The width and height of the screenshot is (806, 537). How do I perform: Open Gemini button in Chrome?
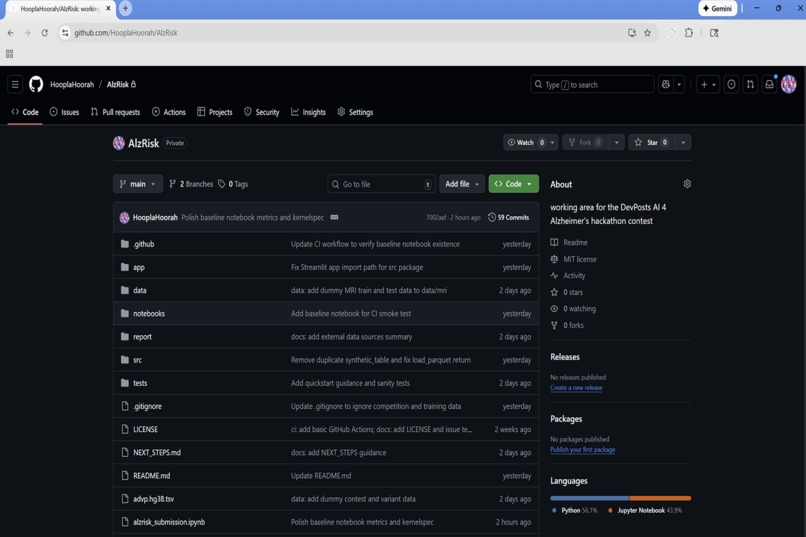tap(718, 8)
